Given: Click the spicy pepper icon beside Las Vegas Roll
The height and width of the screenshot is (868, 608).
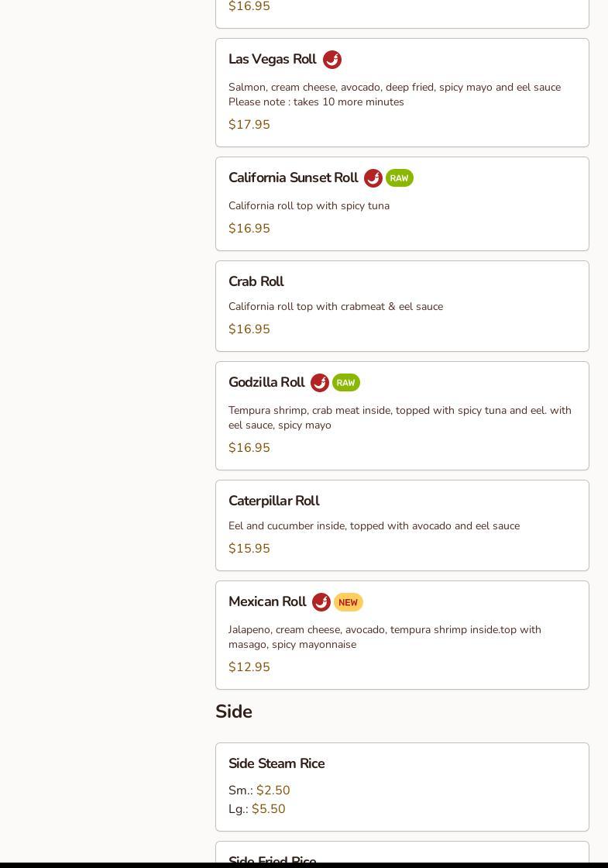Looking at the screenshot, I should [x=331, y=60].
